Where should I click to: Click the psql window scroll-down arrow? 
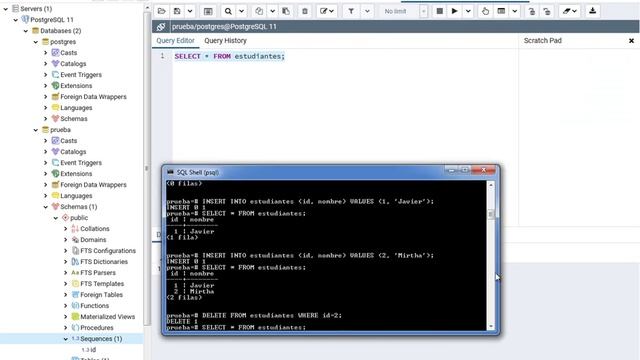pyautogui.click(x=491, y=327)
